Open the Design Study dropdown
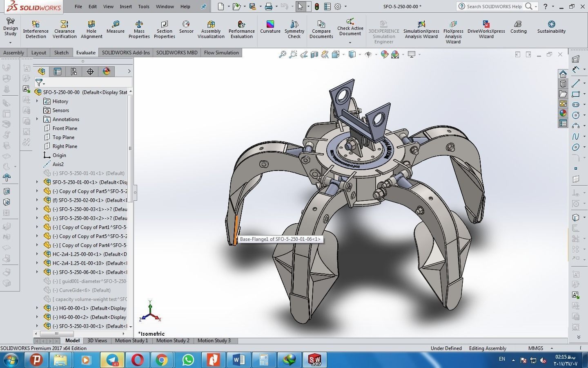The height and width of the screenshot is (368, 588). coord(10,43)
